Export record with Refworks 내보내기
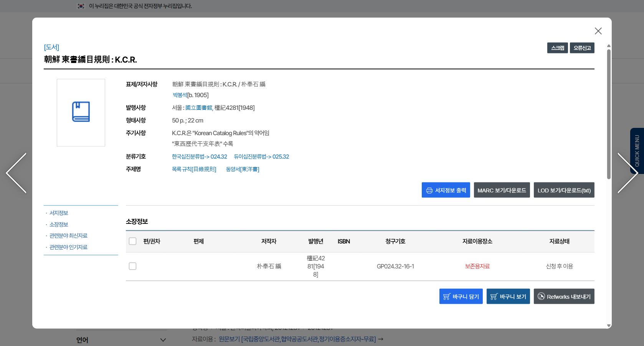This screenshot has width=644, height=346. tap(564, 296)
